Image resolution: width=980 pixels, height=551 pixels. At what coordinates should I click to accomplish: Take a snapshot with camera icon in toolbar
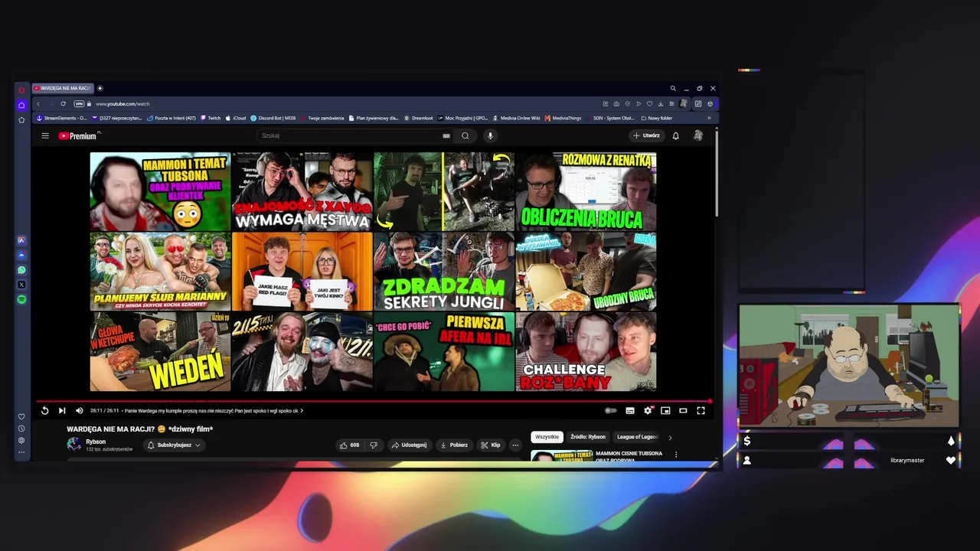(616, 104)
